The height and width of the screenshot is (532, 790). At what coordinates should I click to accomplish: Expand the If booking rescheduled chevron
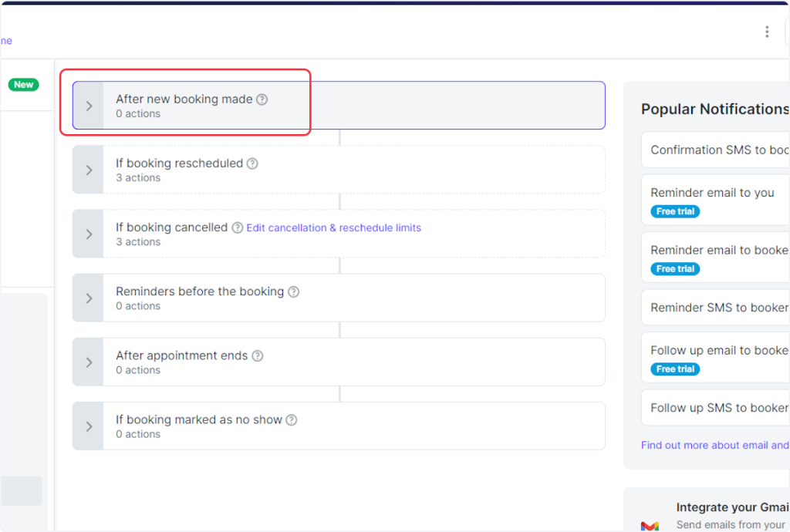pyautogui.click(x=89, y=170)
